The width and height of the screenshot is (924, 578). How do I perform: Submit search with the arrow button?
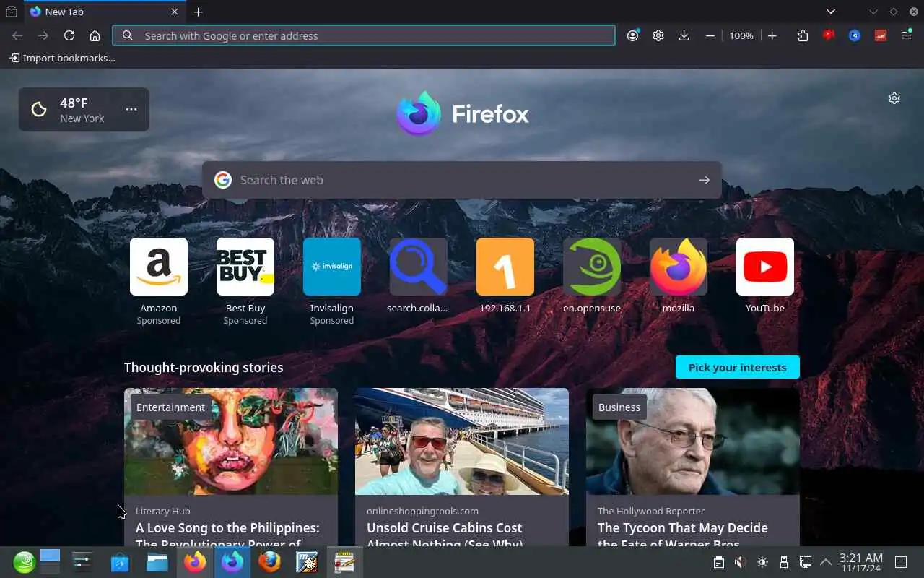pyautogui.click(x=705, y=180)
